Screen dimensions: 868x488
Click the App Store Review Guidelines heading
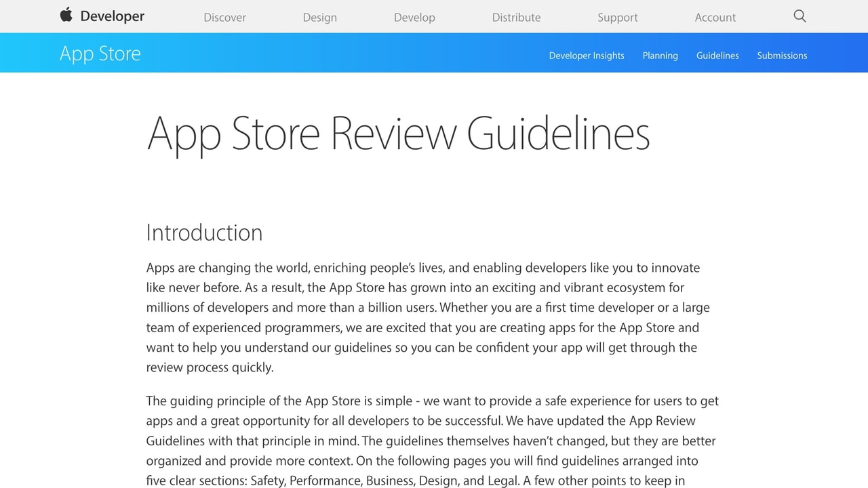[398, 134]
